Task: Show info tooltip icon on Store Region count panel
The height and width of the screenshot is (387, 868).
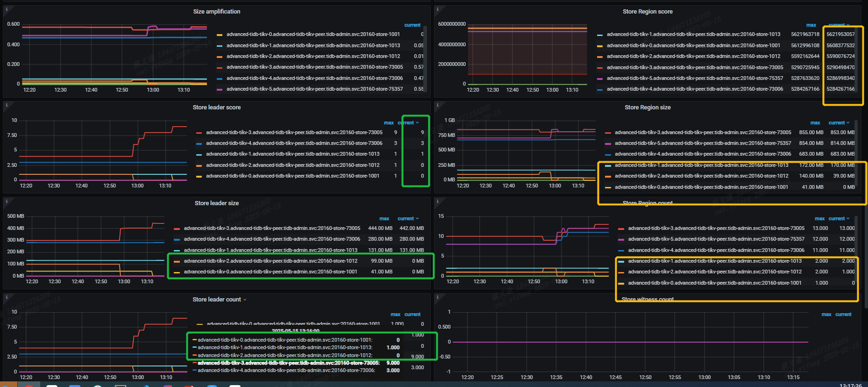Action: coord(437,201)
